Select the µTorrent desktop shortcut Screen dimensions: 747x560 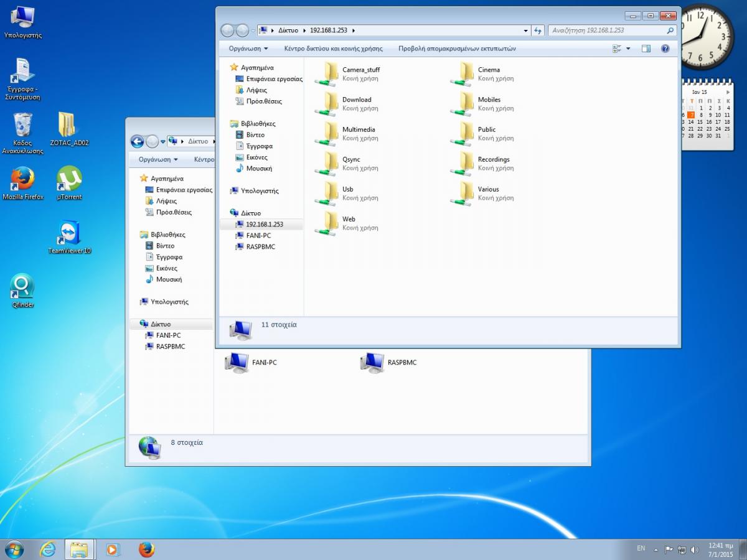(x=69, y=184)
